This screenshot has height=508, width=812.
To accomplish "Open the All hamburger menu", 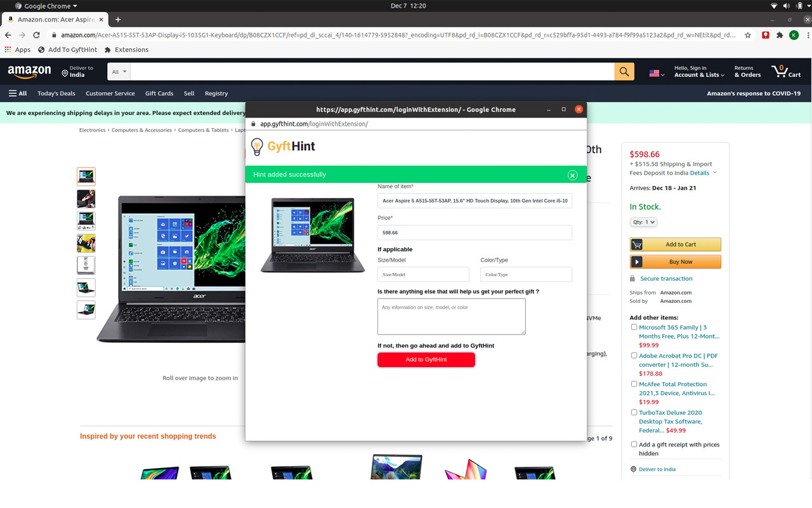I will 18,93.
